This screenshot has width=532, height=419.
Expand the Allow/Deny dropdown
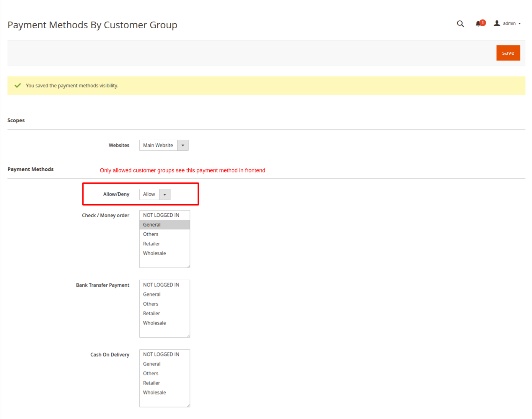[155, 194]
